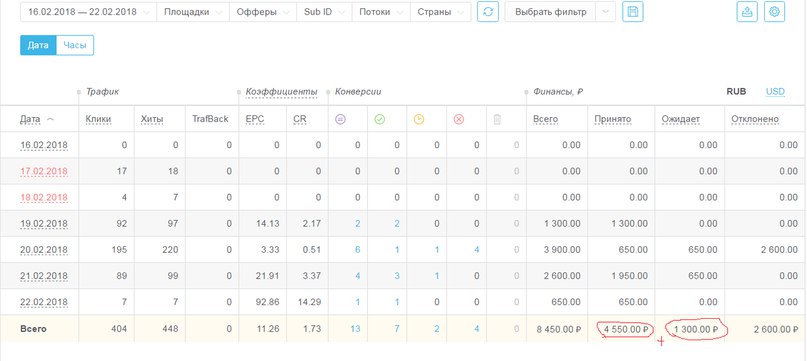
Task: Switch currency to USD
Action: [775, 92]
